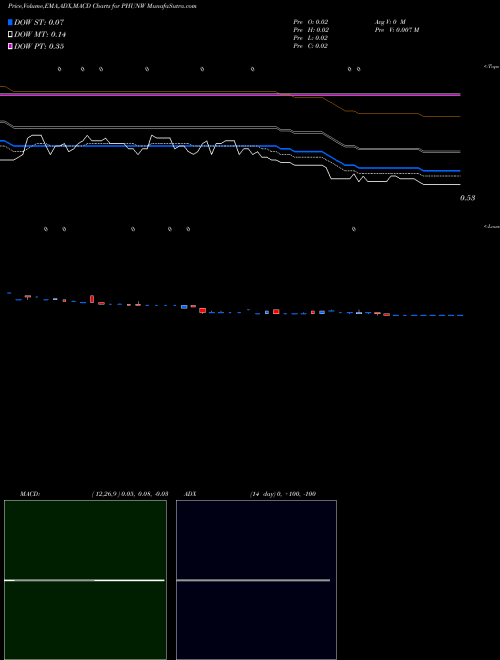Click the tall red candlestick in price row

[92, 299]
